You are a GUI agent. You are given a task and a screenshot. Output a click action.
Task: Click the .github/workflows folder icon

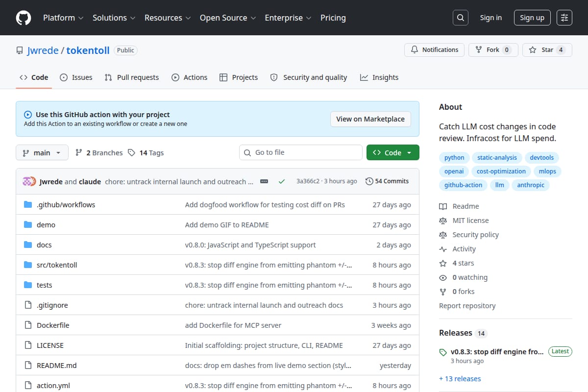(x=28, y=205)
